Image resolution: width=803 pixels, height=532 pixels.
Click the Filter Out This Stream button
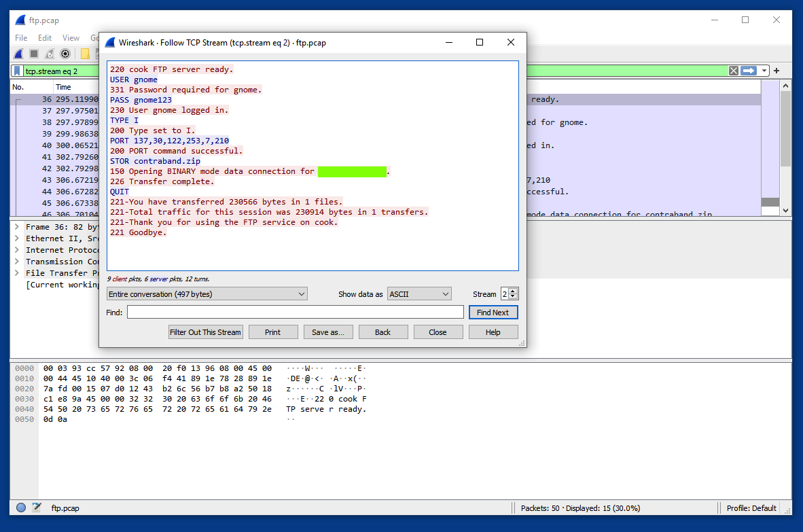click(205, 332)
